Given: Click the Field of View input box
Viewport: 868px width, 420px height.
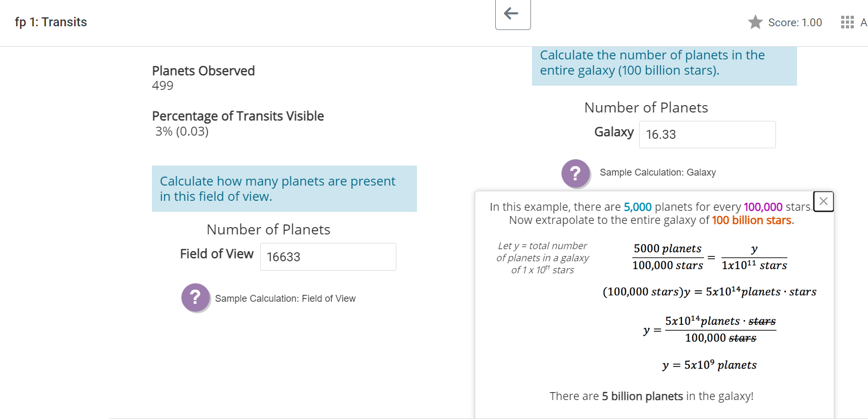Looking at the screenshot, I should [328, 257].
